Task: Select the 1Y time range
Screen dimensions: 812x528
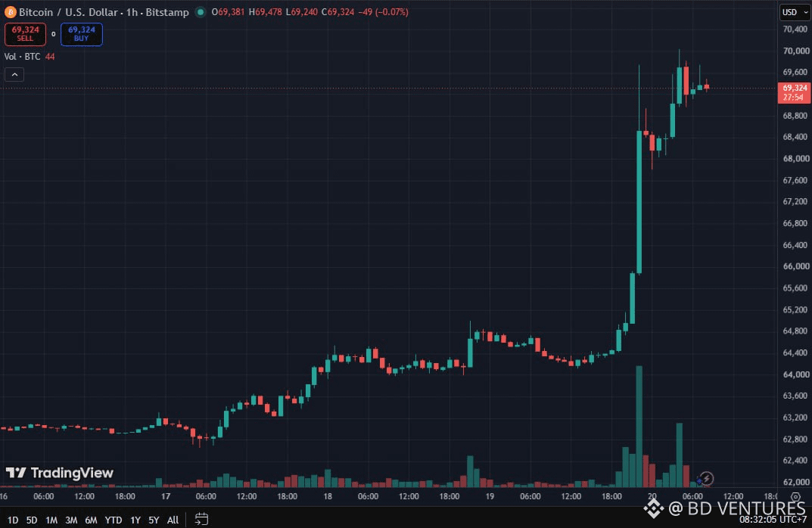Action: pyautogui.click(x=135, y=520)
